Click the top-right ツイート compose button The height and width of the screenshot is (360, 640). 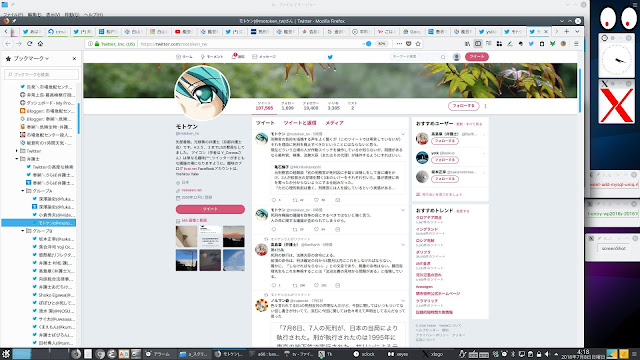(x=477, y=57)
